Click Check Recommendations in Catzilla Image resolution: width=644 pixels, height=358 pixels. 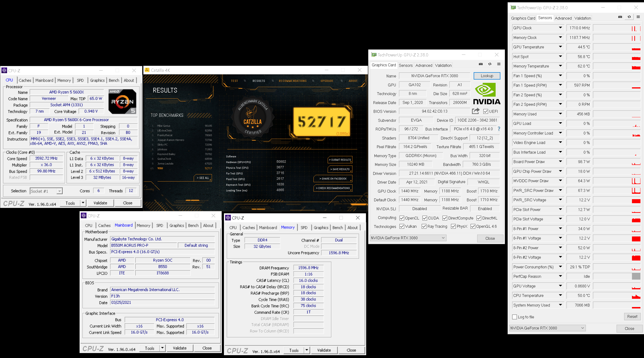[333, 188]
